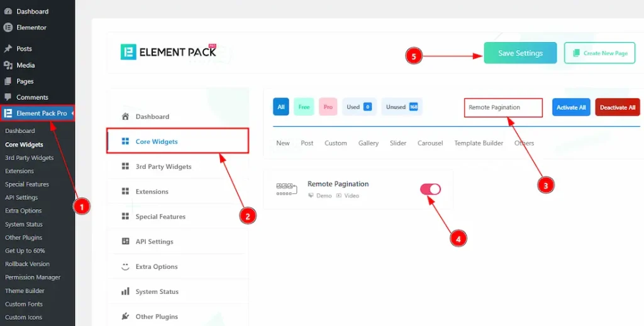Open Special Features in WordPress submenu
Screen dimensions: 644x326
click(x=26, y=184)
